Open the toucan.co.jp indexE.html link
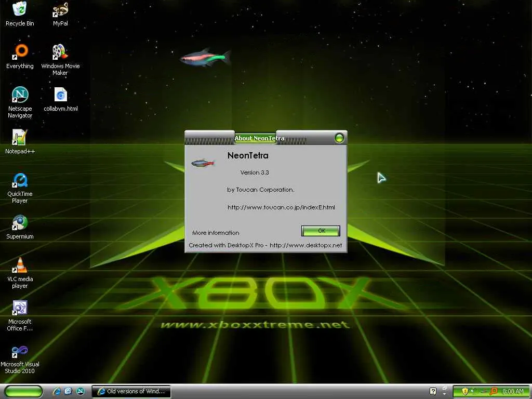 pyautogui.click(x=281, y=207)
